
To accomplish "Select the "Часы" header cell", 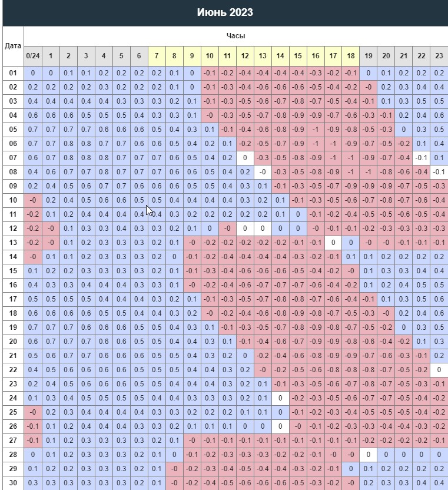I will (x=235, y=36).
